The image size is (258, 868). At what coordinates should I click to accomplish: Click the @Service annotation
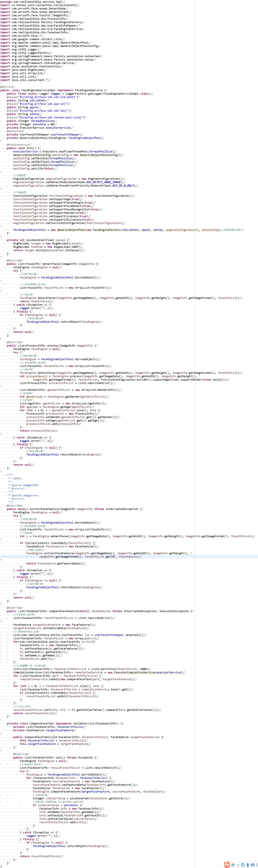pyautogui.click(x=7, y=87)
